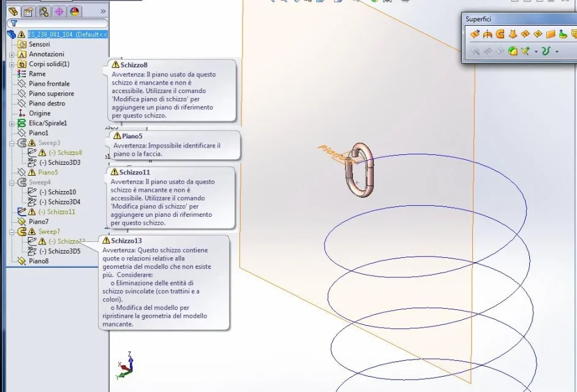The image size is (577, 392).
Task: Click the Freeform surface tool in Superfici
Action: [563, 34]
